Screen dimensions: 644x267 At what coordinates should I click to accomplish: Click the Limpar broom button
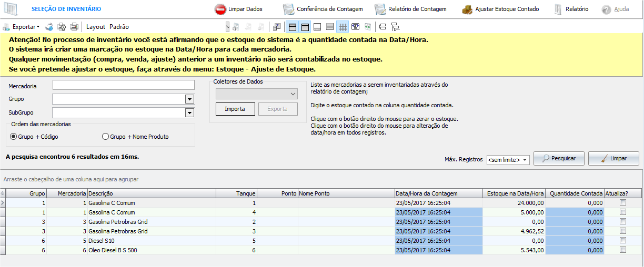[x=613, y=158]
